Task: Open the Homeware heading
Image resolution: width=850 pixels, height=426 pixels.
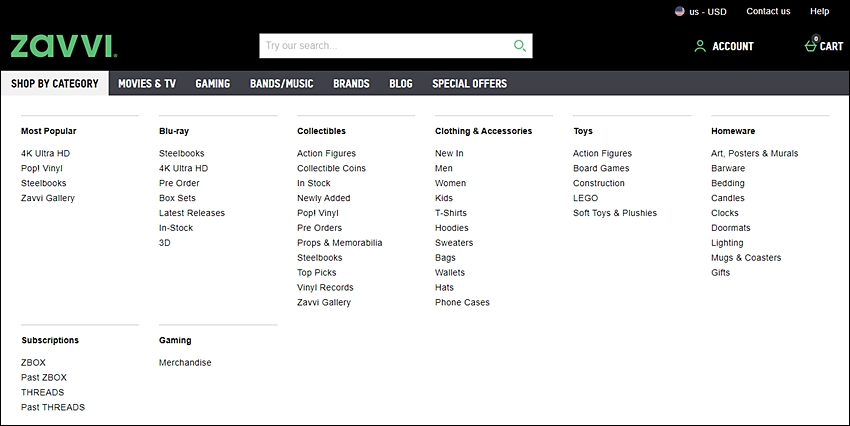Action: (x=733, y=131)
